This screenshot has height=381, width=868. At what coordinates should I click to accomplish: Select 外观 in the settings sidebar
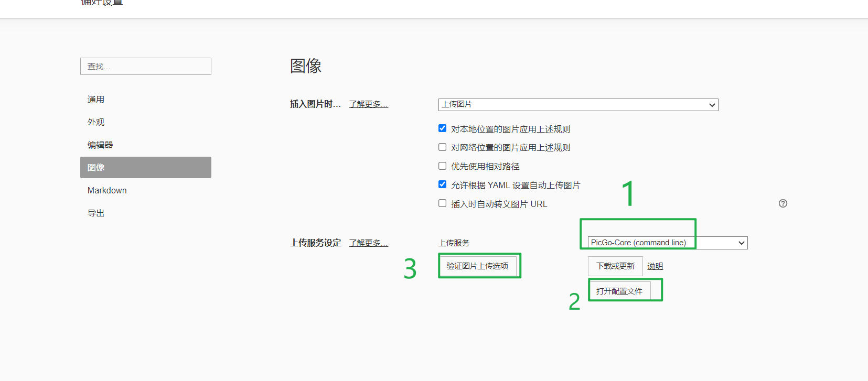pyautogui.click(x=146, y=122)
